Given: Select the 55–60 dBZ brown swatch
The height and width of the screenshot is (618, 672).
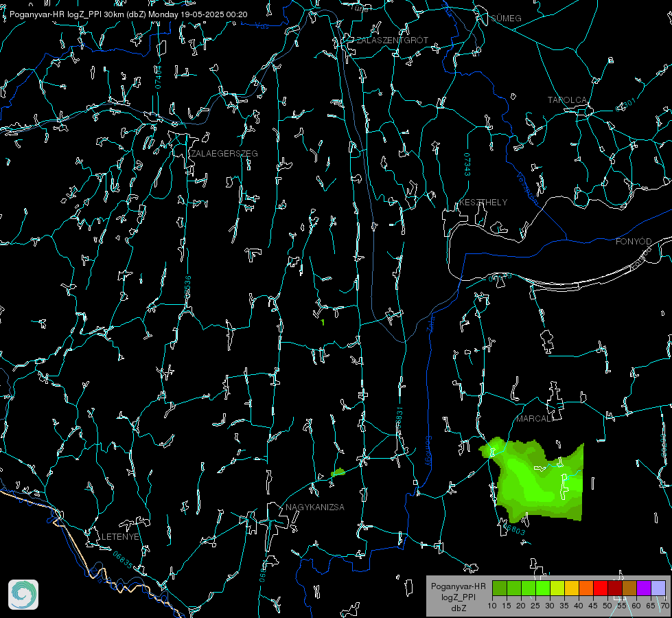Looking at the screenshot, I should click(x=629, y=588).
